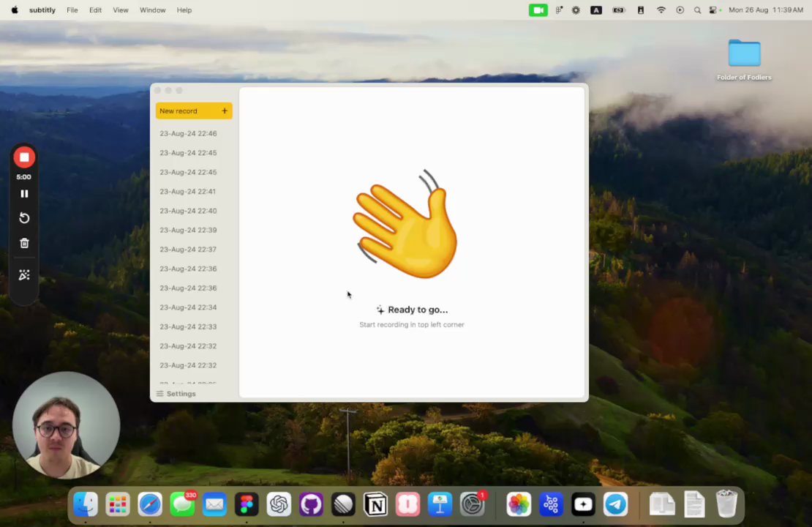Open Mail from the Dock
The width and height of the screenshot is (812, 527).
coord(214,504)
